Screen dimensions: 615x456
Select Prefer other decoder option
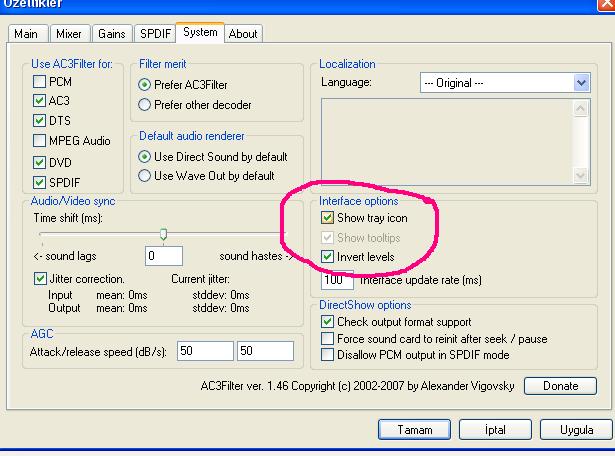(x=146, y=104)
